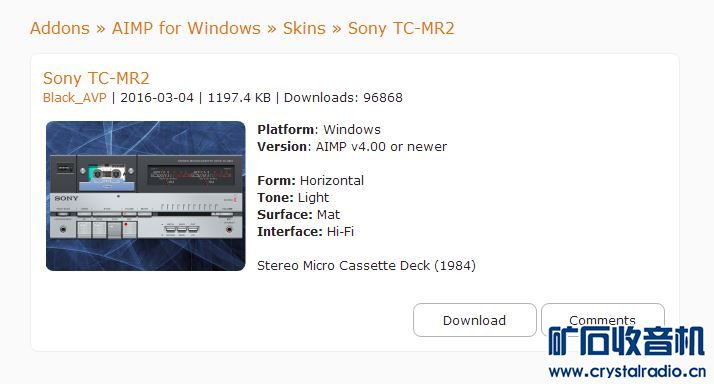714x384 pixels.
Task: Open the Sony TC-MR2 title heading link
Action: point(96,78)
